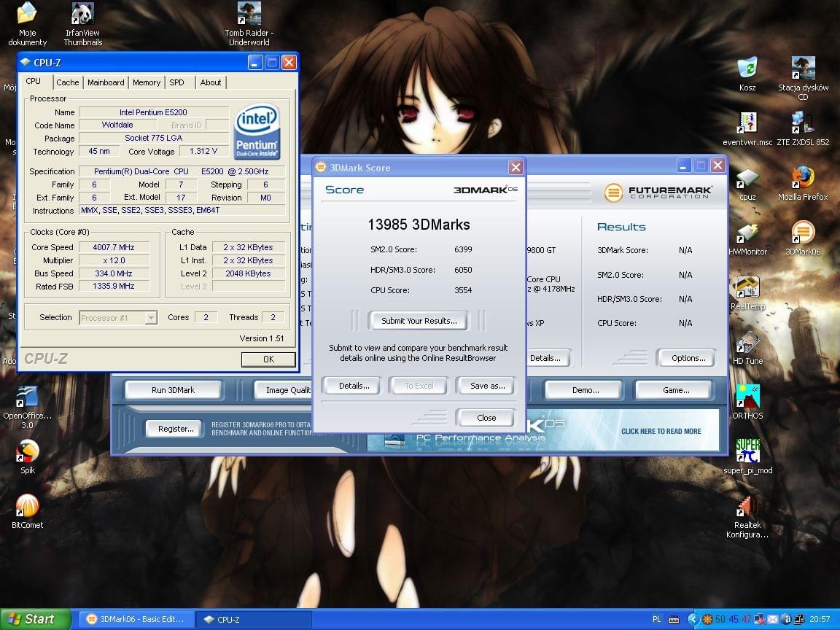840x630 pixels.
Task: Open eventvwr.msc desktop shortcut
Action: (747, 128)
